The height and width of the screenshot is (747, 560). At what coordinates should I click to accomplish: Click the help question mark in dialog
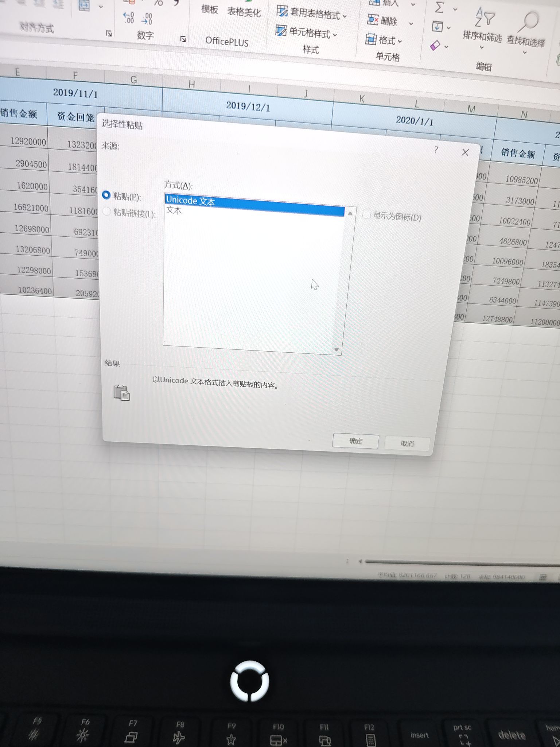(436, 150)
